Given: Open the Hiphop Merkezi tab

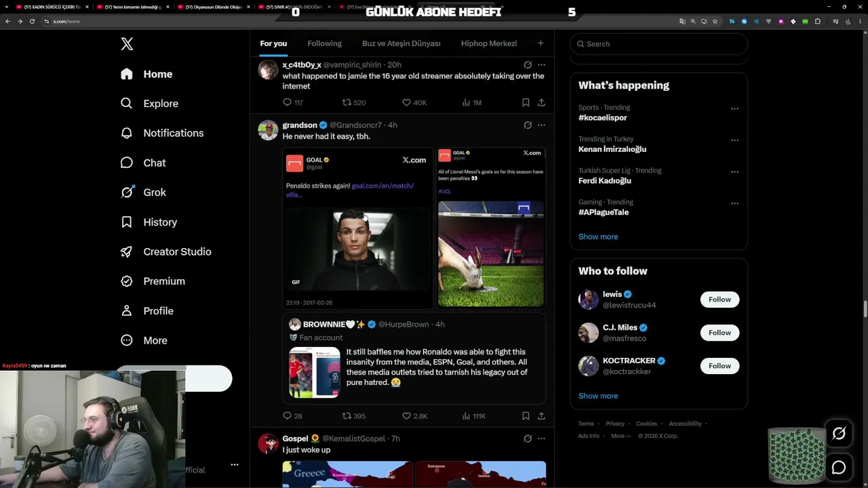Looking at the screenshot, I should 489,43.
